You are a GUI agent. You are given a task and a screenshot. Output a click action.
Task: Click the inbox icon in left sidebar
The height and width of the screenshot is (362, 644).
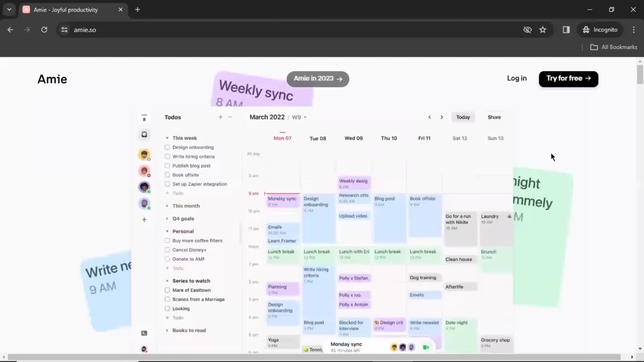(x=144, y=134)
